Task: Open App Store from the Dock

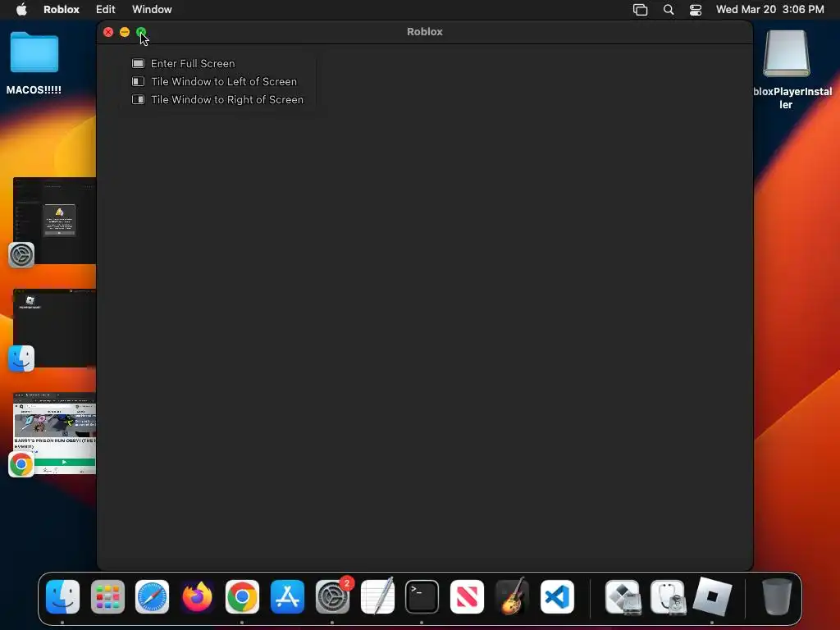Action: tap(287, 596)
